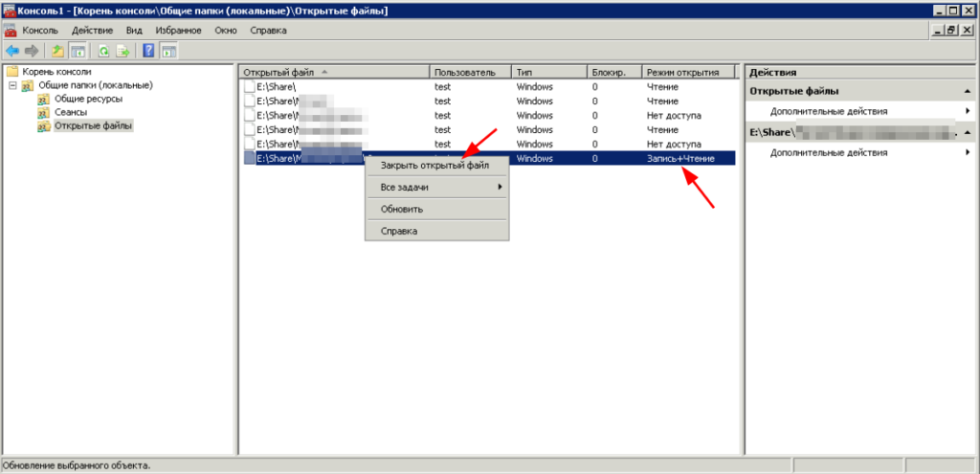This screenshot has width=980, height=474.
Task: Click the Открытые файлы icon in tree
Action: point(43,126)
